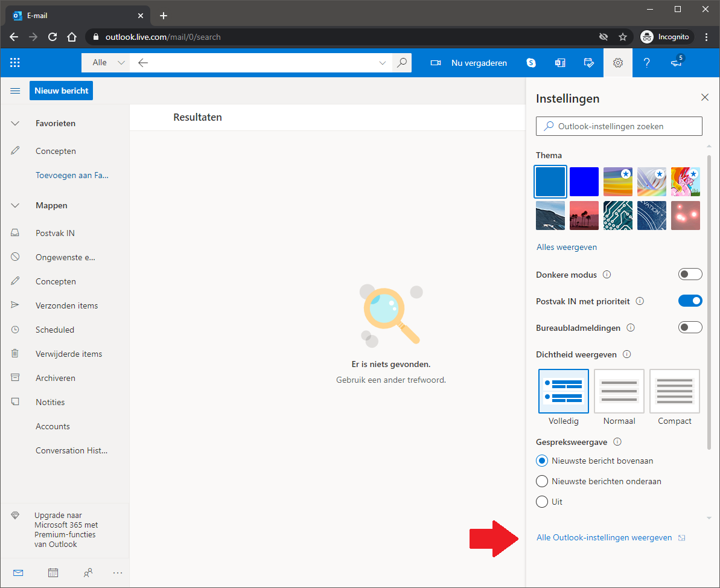Screen dimensions: 720x588
Task: Open Chrome three-dot menu
Action: [706, 37]
